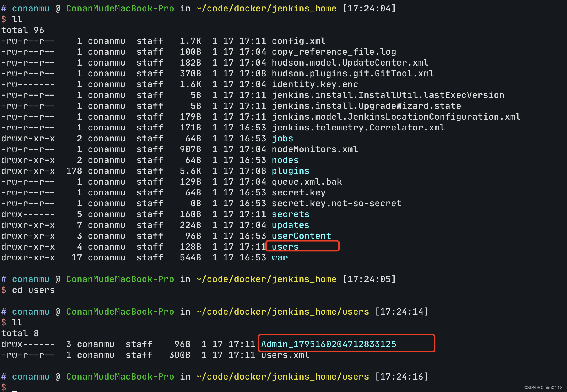Viewport: 567px width, 392px height.
Task: Click the nodes directory name
Action: pos(285,160)
